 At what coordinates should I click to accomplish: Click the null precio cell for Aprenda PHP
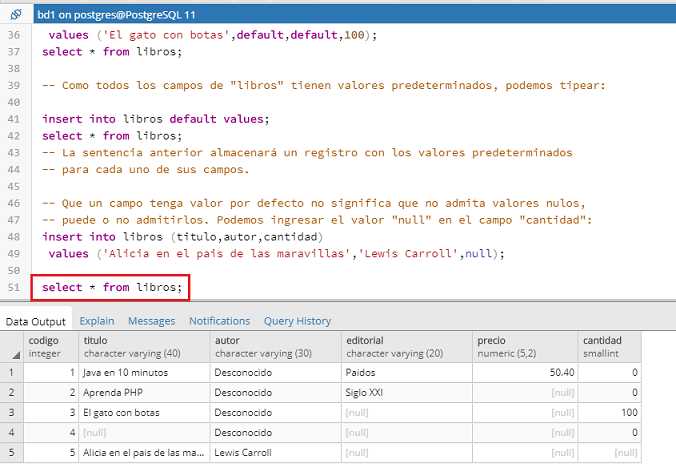click(525, 392)
